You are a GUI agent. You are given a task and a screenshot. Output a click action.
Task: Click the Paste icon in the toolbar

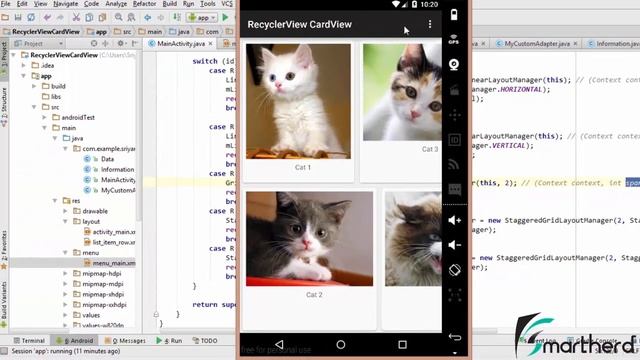(102, 18)
